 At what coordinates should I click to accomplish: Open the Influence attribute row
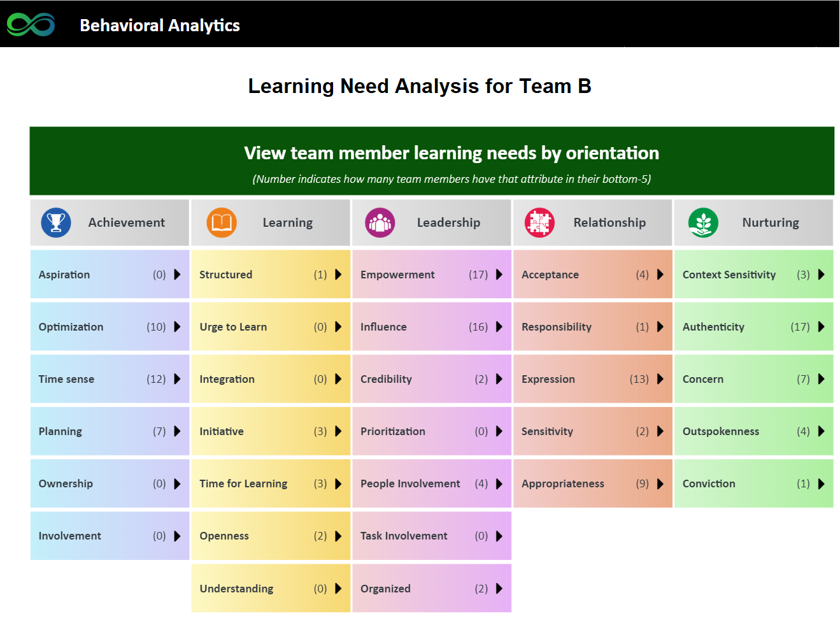[x=432, y=327]
